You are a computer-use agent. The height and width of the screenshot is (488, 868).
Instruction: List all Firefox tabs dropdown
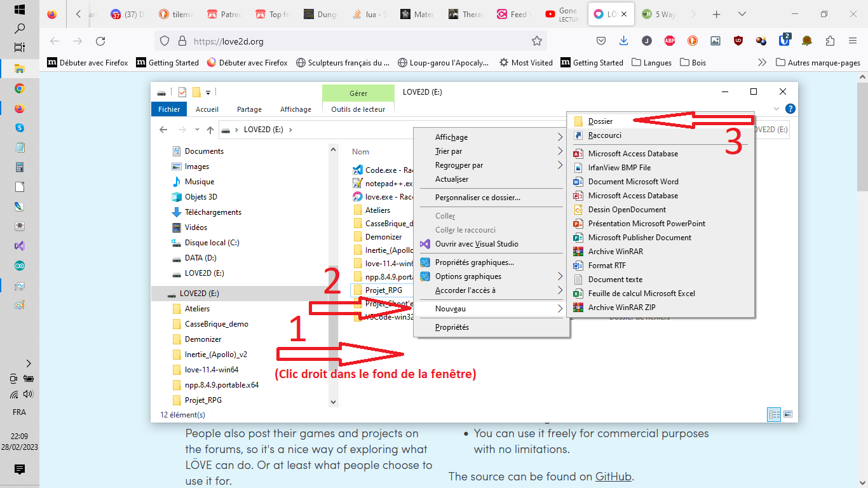click(x=742, y=14)
